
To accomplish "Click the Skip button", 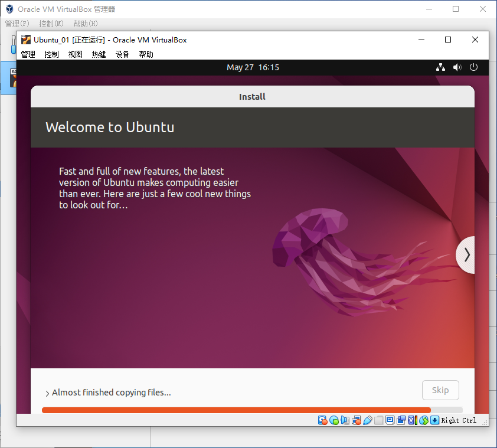I will coord(440,390).
